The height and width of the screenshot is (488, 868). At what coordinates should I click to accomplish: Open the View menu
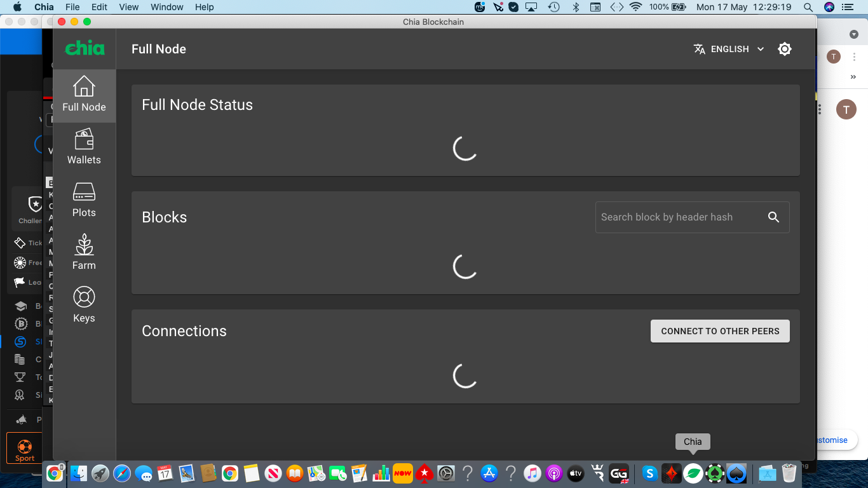(129, 7)
